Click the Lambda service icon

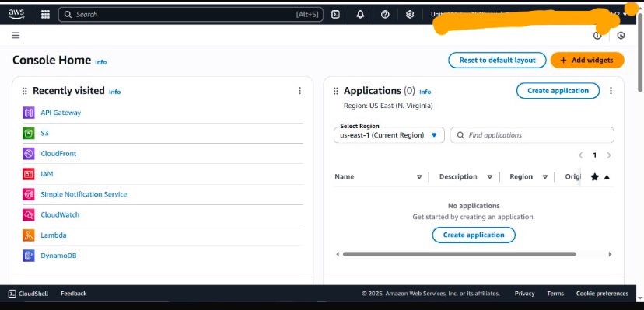click(x=28, y=235)
